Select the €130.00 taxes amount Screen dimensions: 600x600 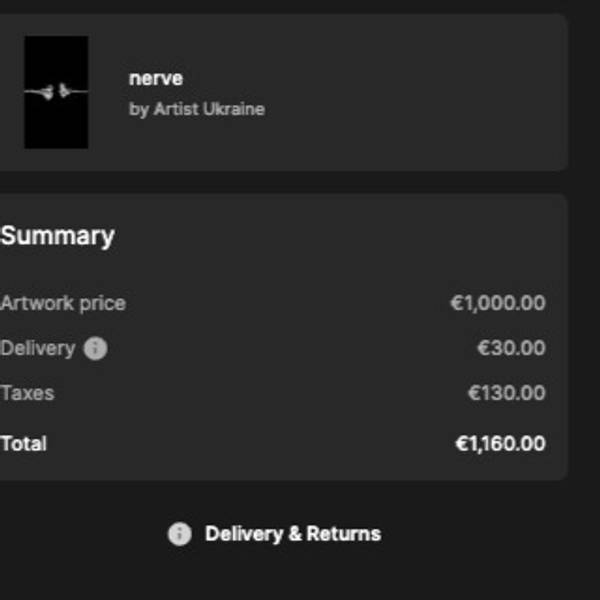506,393
